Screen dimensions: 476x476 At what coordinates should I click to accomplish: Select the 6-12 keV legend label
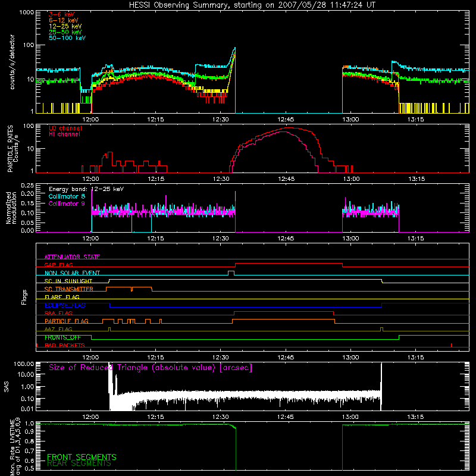[x=64, y=20]
